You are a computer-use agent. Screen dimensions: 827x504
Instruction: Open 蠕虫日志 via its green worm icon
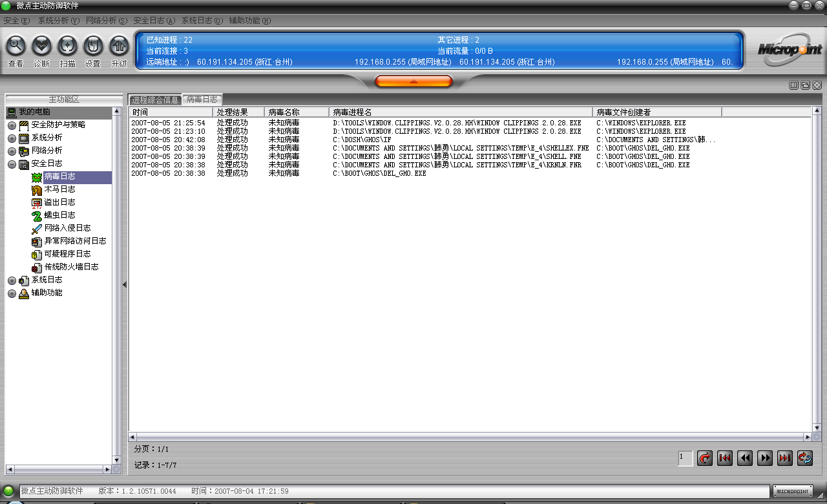37,216
